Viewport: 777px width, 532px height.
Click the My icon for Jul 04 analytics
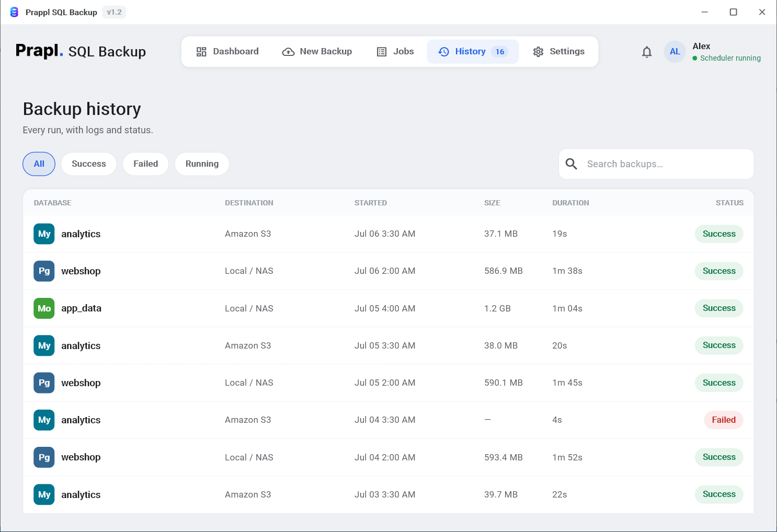[44, 420]
